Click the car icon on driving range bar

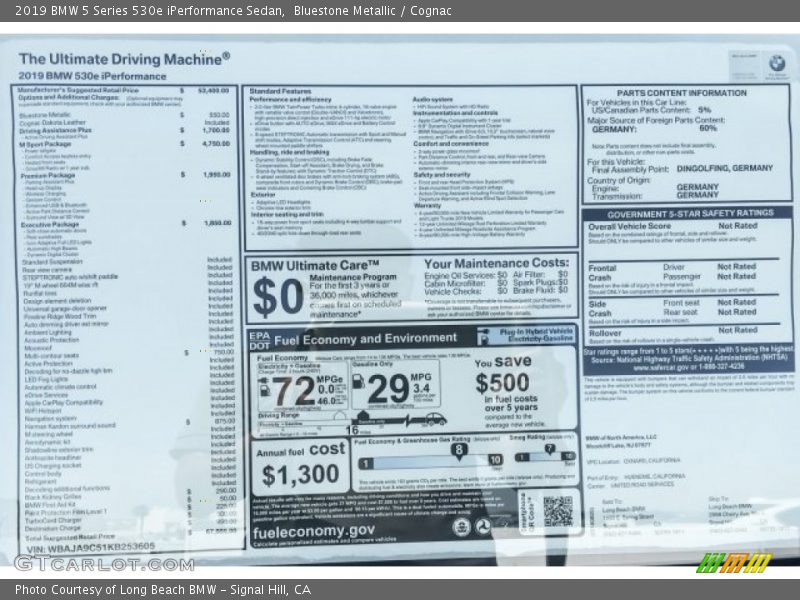point(434,419)
